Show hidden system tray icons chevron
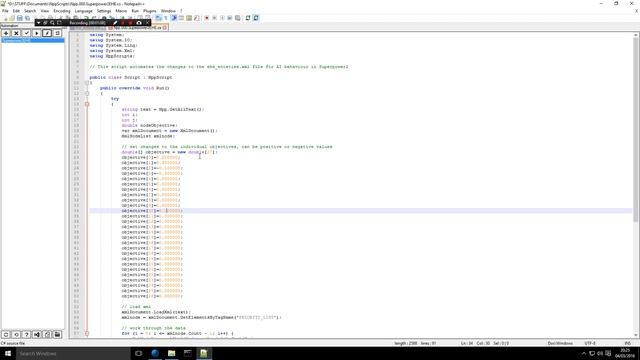The width and height of the screenshot is (640, 360). point(584,353)
